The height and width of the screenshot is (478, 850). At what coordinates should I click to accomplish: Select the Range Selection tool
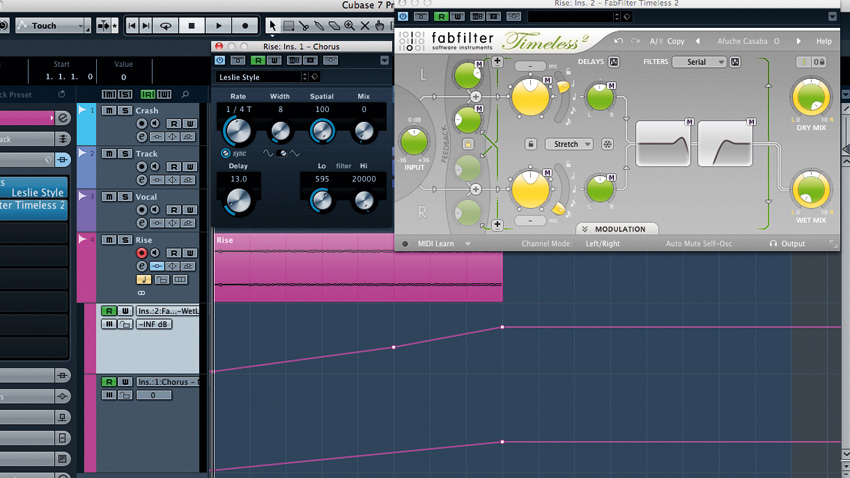(x=288, y=25)
